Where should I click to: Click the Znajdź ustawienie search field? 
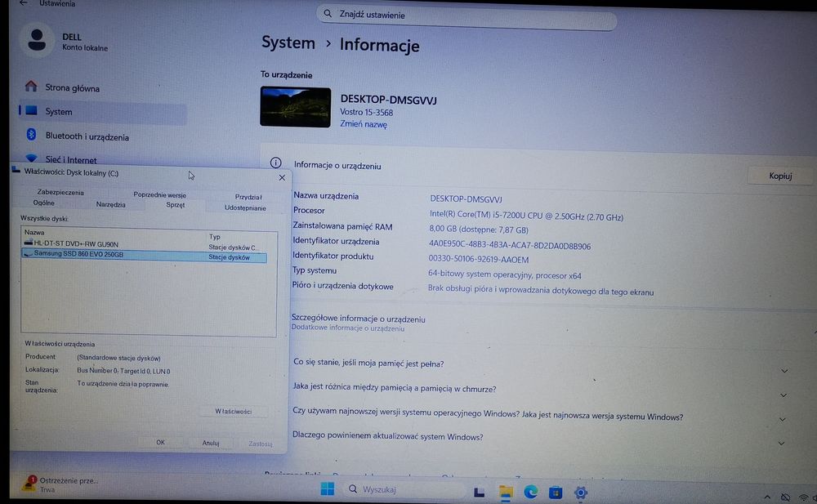coord(467,17)
